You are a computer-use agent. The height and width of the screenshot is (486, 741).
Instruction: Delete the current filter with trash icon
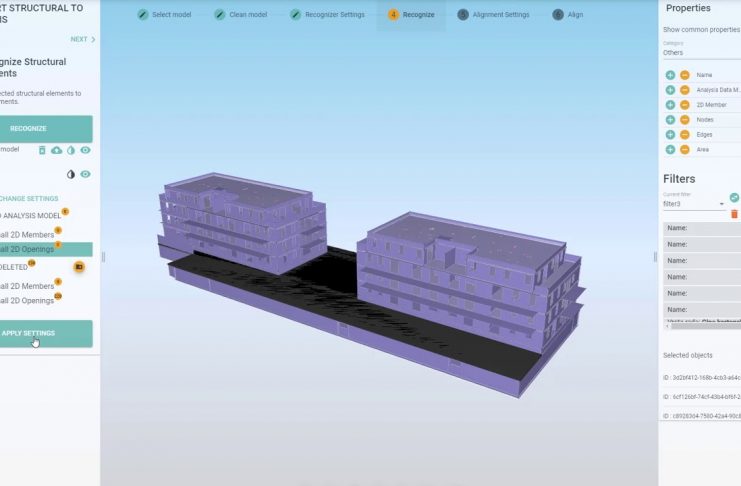pos(734,214)
